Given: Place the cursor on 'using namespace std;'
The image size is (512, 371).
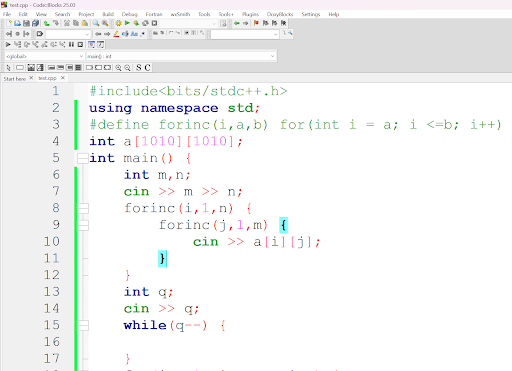Looking at the screenshot, I should click(x=174, y=108).
